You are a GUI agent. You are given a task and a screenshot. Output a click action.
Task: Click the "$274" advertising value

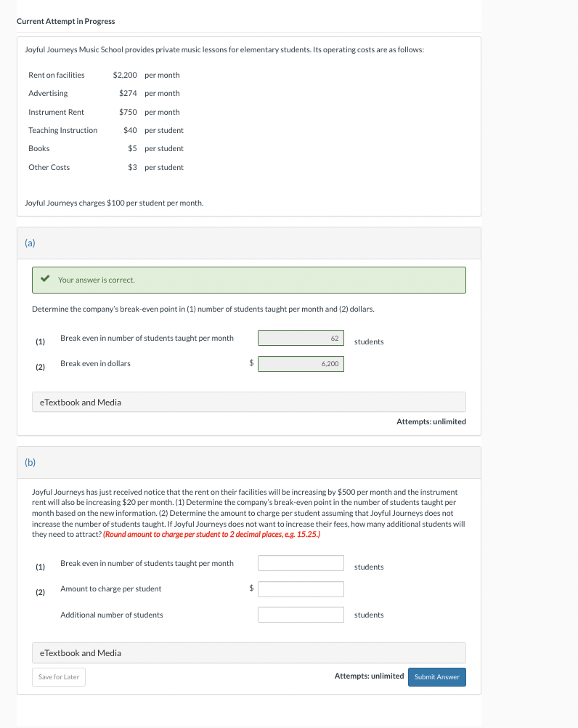pyautogui.click(x=128, y=93)
